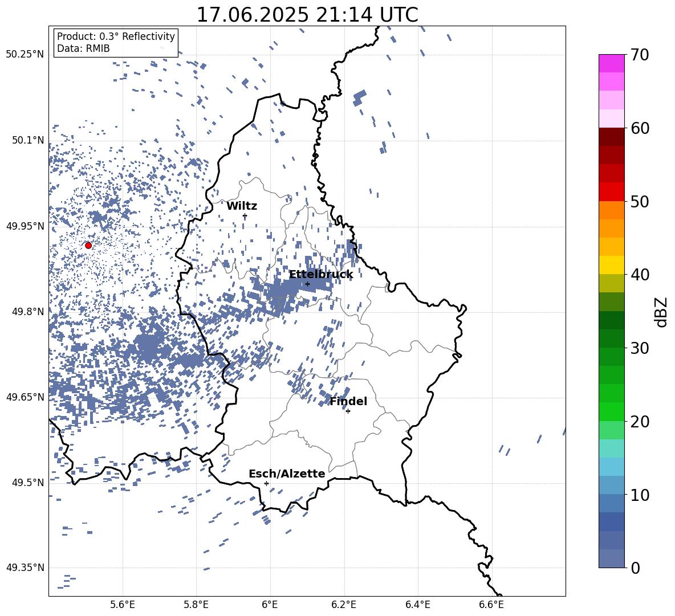Click the dBZ colorbar axis label
This screenshot has width=675, height=616.
pos(662,312)
